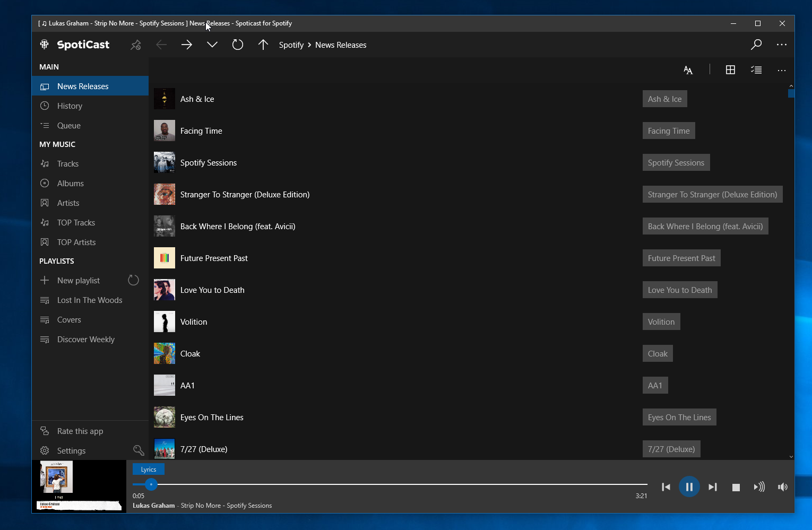Go back with the left arrow
The width and height of the screenshot is (812, 530).
(x=161, y=45)
